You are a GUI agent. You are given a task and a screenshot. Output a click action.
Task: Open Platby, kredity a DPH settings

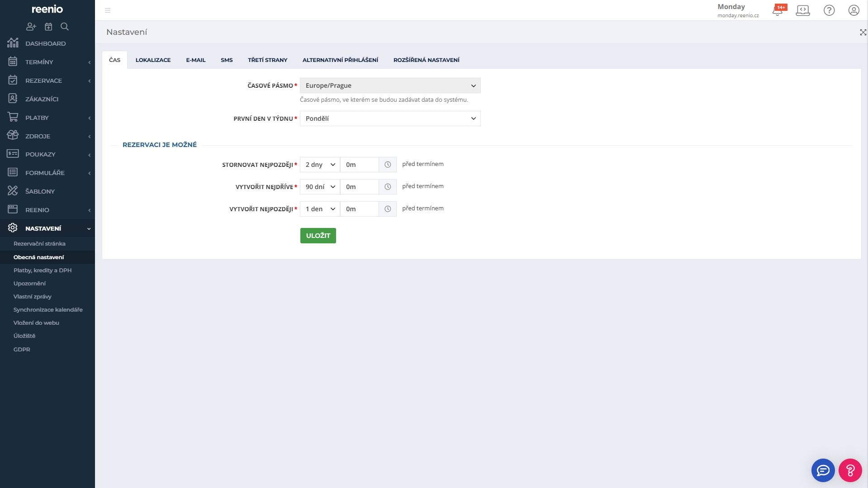pyautogui.click(x=43, y=270)
